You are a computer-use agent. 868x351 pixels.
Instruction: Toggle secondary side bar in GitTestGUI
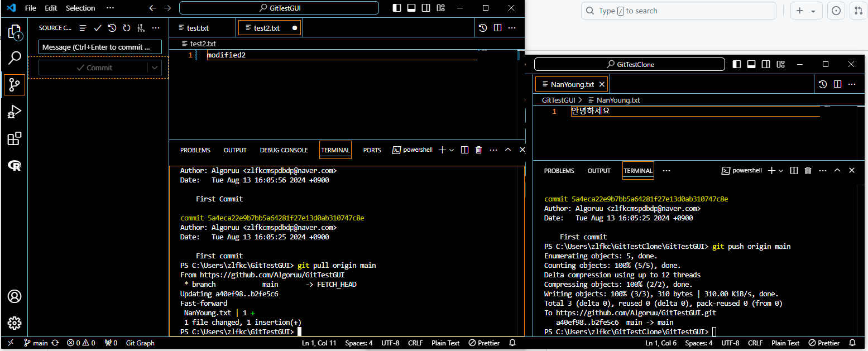[x=426, y=8]
